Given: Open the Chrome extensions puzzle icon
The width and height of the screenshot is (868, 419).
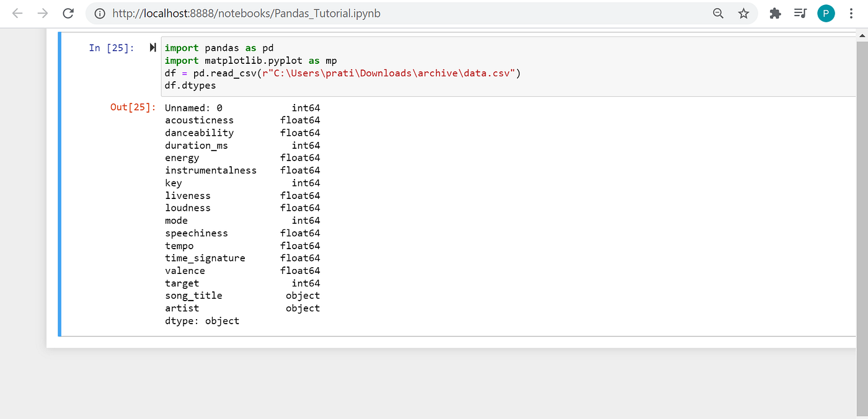Looking at the screenshot, I should click(775, 13).
